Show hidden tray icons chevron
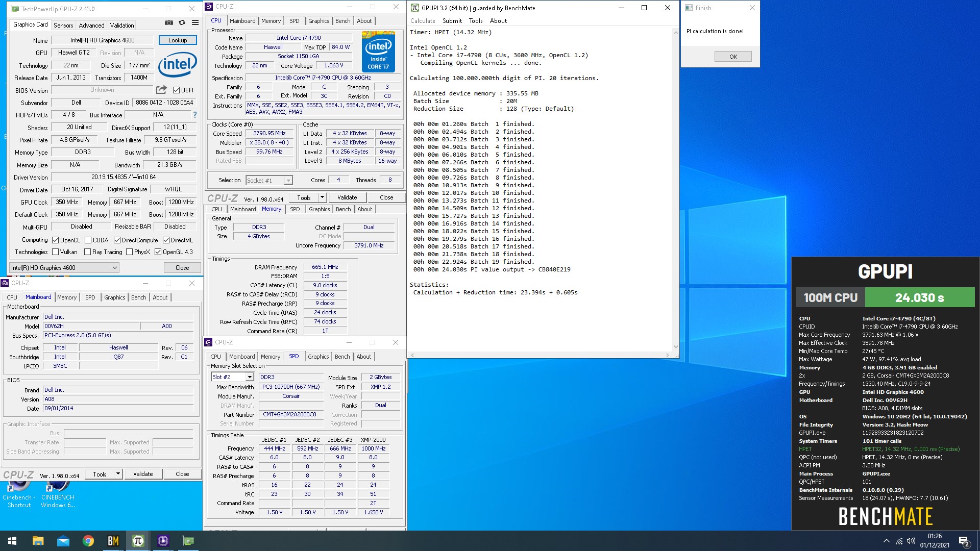 886,541
